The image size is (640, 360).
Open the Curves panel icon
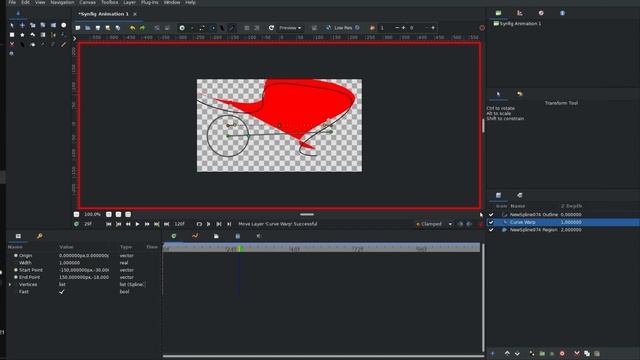click(x=195, y=236)
